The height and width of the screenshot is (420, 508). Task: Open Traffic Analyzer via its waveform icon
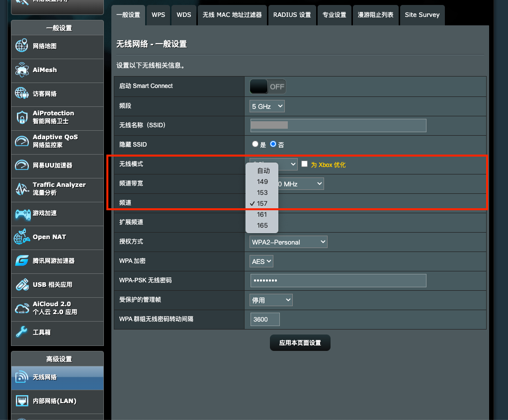pos(22,189)
